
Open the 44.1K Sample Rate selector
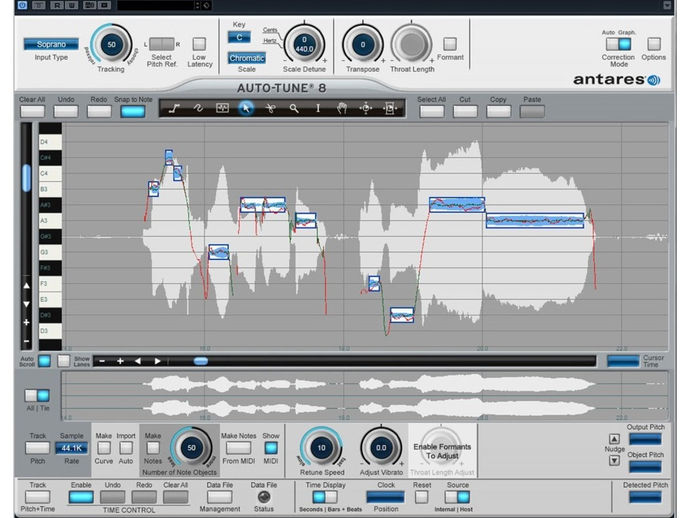tap(71, 448)
